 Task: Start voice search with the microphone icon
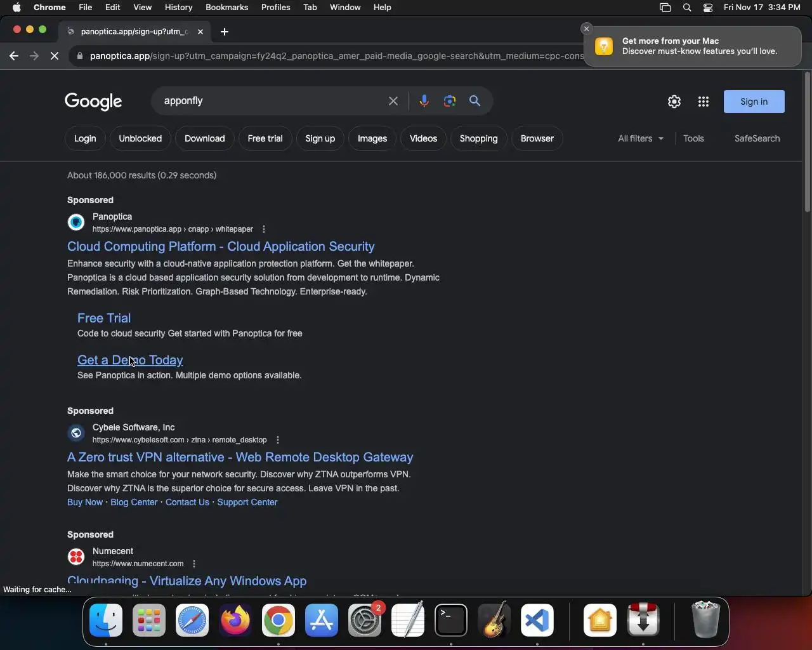click(x=424, y=101)
